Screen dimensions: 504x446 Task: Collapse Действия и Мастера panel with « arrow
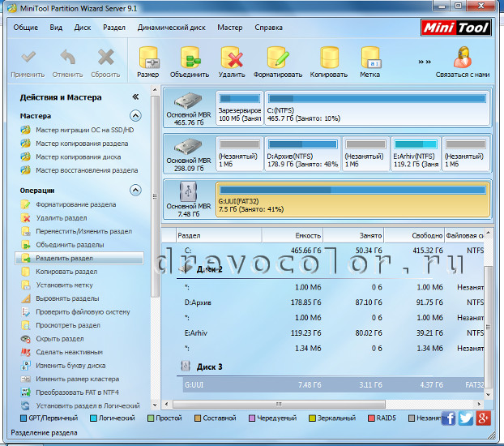[x=135, y=96]
